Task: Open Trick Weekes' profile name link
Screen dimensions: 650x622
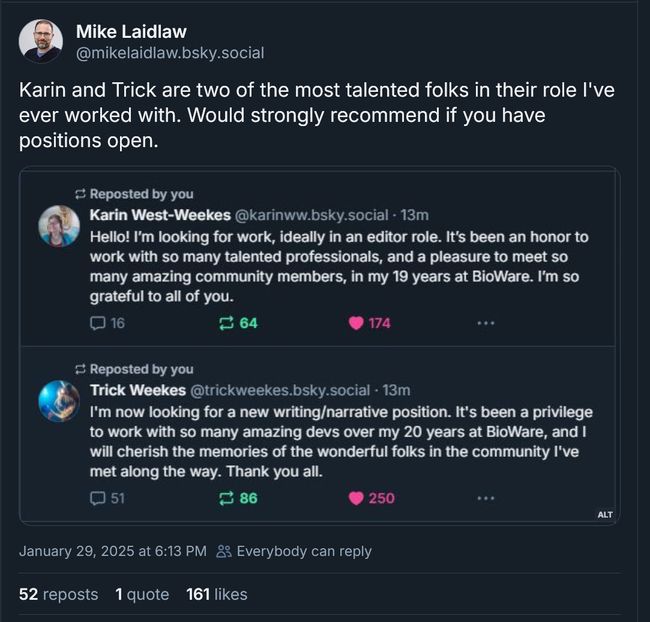Action: click(137, 389)
